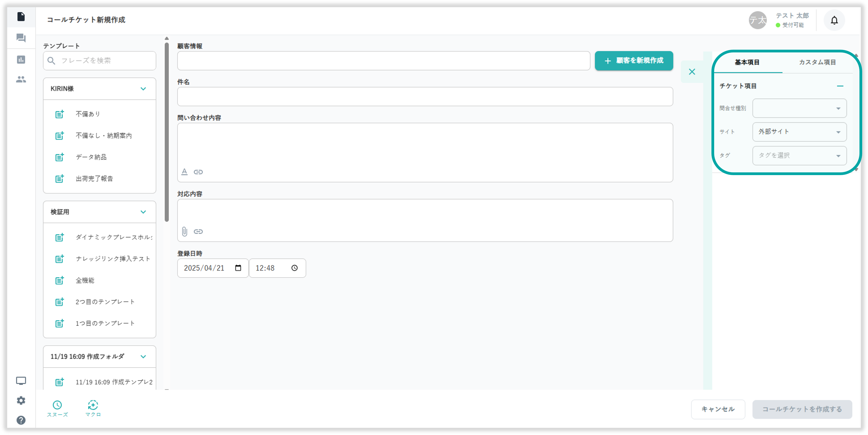
Task: Close side panel with X icon
Action: tap(692, 72)
